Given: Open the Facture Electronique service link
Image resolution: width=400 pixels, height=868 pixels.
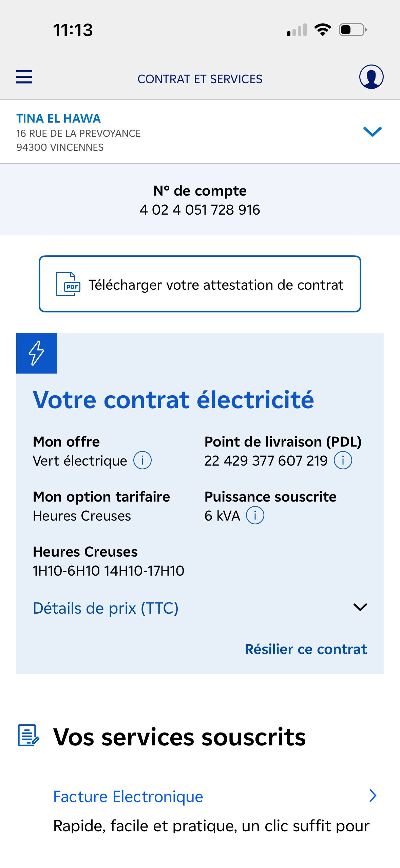Looking at the screenshot, I should (128, 796).
